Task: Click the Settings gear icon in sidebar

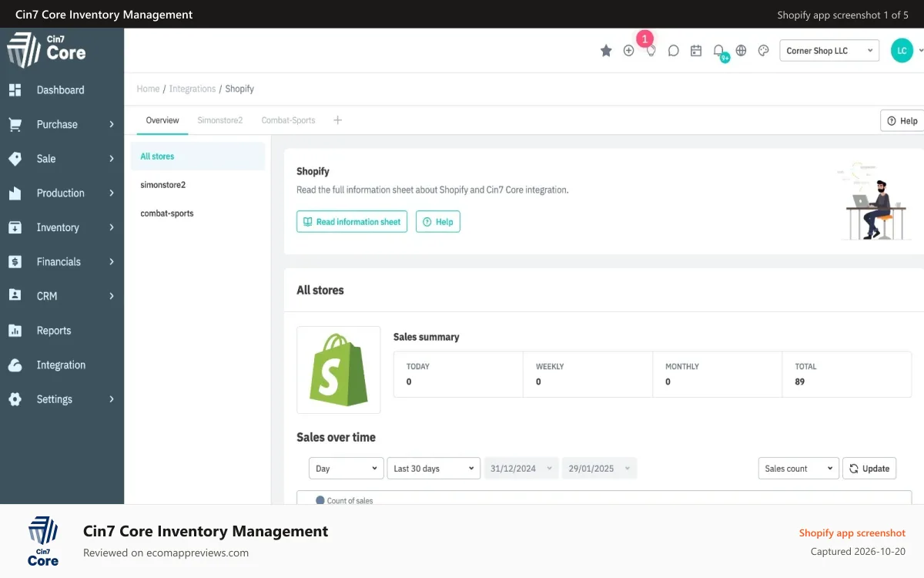Action: (x=15, y=399)
